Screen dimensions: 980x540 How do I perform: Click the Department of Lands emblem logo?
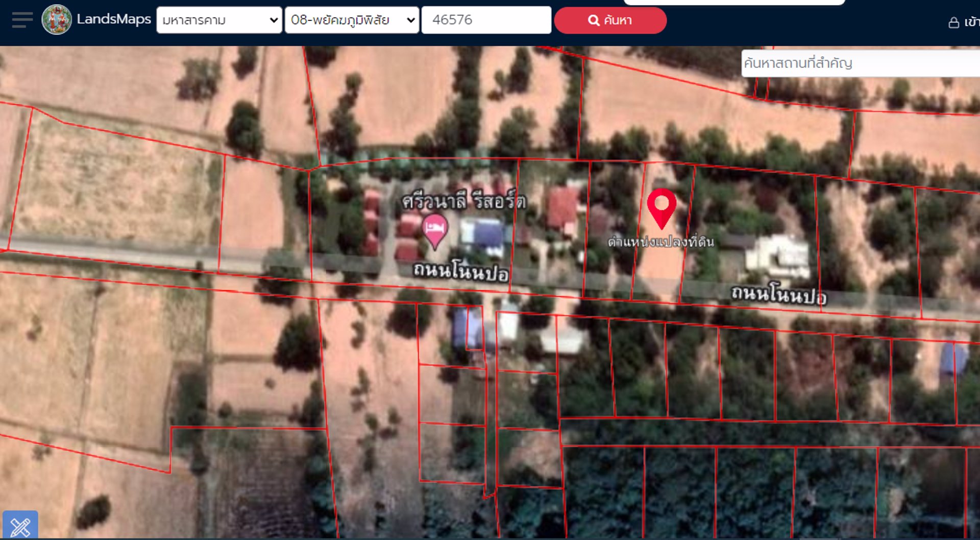[57, 20]
